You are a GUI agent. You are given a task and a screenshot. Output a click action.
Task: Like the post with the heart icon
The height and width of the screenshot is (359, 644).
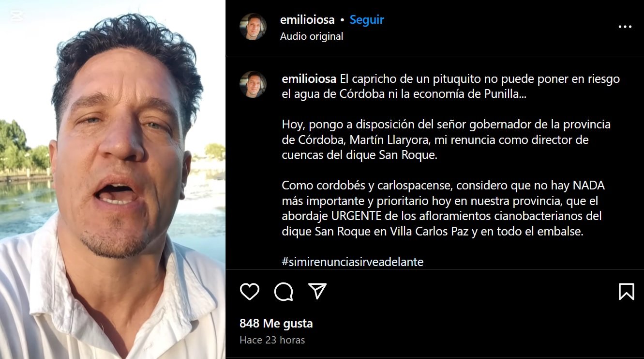(x=250, y=291)
